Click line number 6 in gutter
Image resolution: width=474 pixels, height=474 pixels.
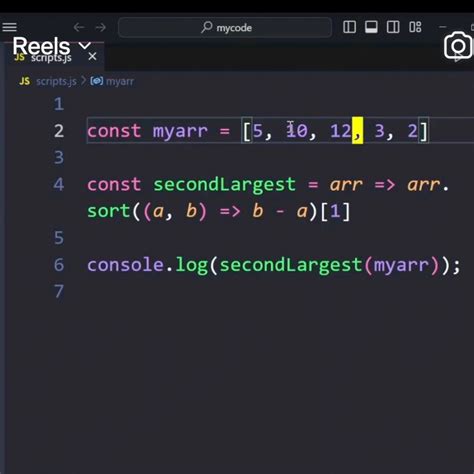point(59,265)
